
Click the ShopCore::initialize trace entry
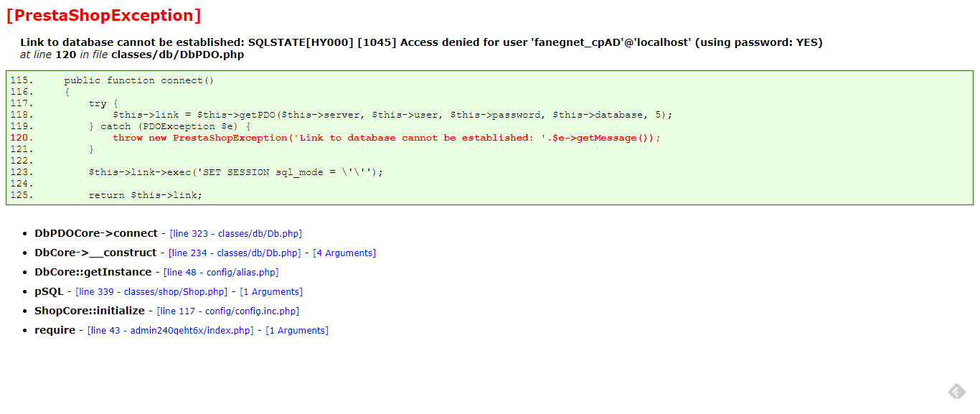click(x=90, y=311)
